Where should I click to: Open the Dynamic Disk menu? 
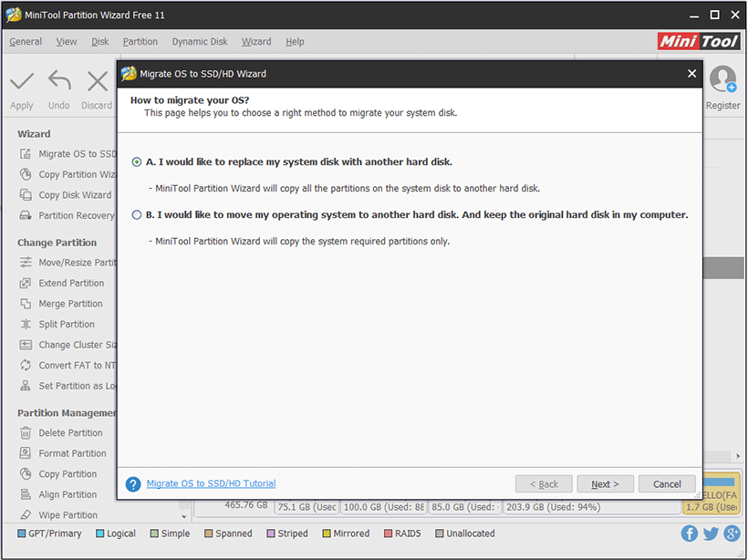click(x=200, y=42)
